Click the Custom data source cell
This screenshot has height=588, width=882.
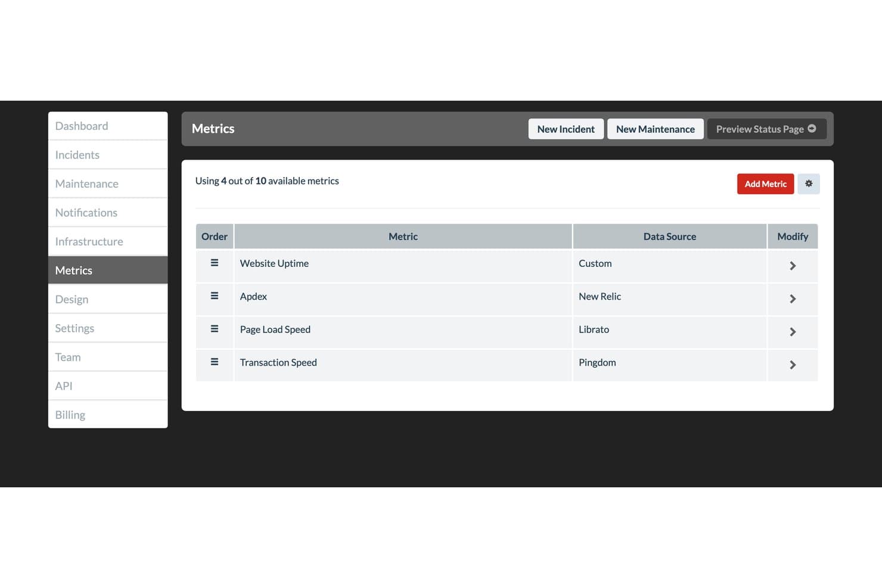pos(670,266)
